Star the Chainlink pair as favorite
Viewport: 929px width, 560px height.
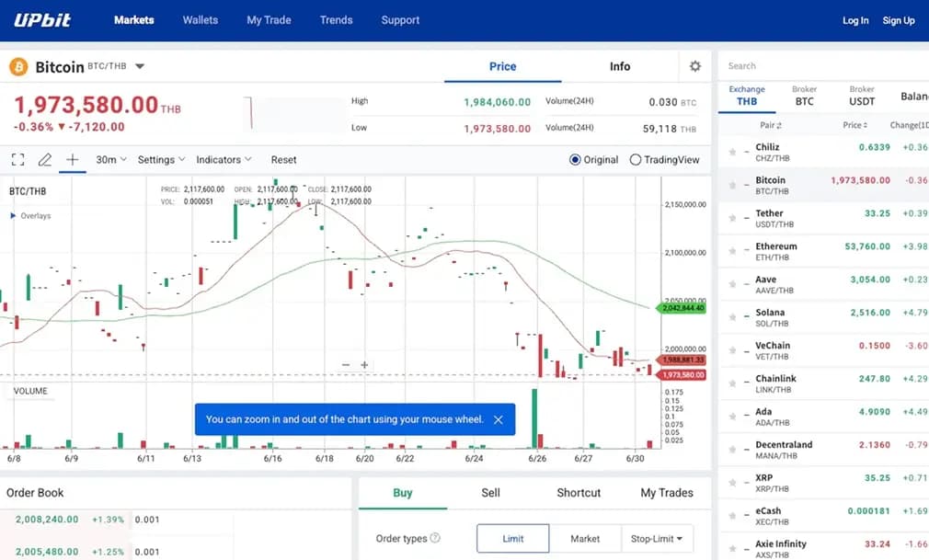coord(732,383)
